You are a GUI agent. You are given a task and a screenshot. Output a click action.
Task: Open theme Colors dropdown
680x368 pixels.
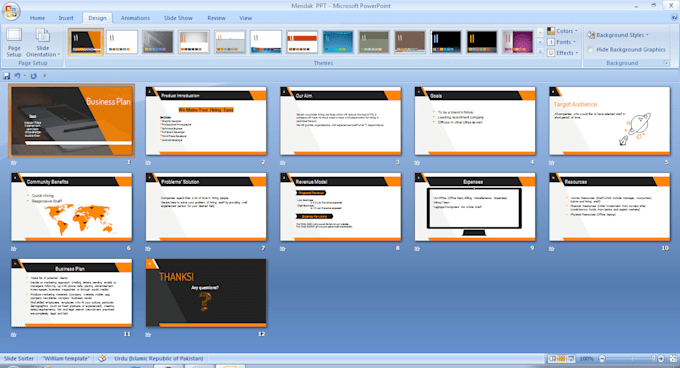562,31
